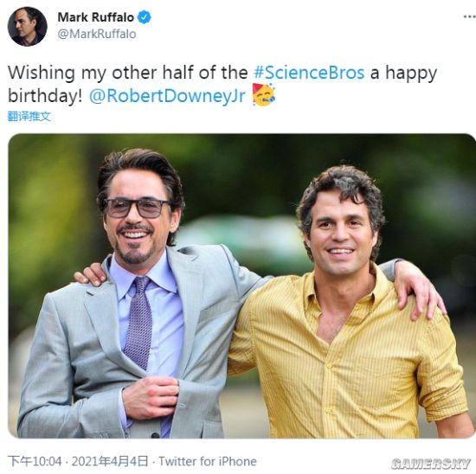
Task: Open the @MarkRuffalo handle
Action: click(x=97, y=34)
